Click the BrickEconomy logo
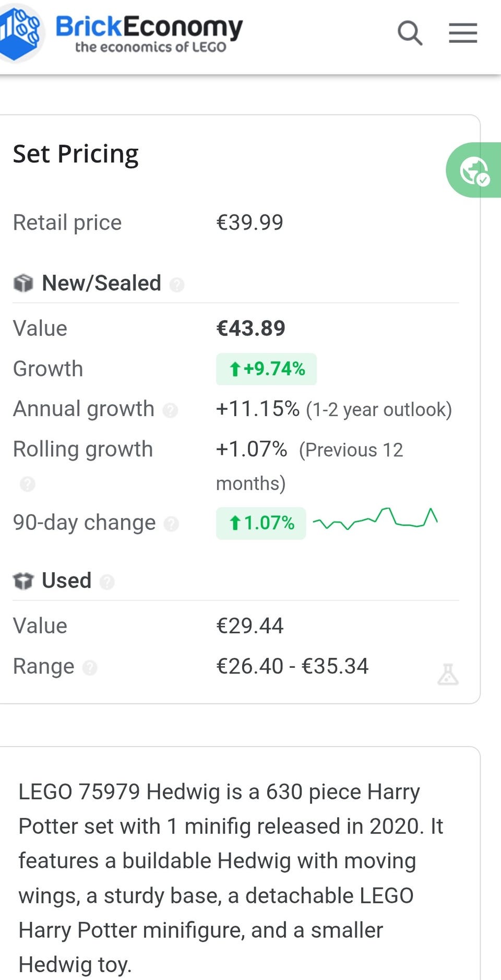Image resolution: width=501 pixels, height=980 pixels. [x=20, y=31]
